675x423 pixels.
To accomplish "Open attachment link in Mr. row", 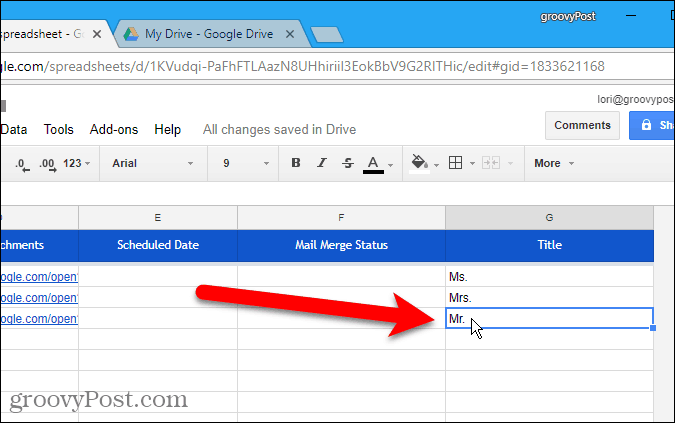I will [39, 319].
